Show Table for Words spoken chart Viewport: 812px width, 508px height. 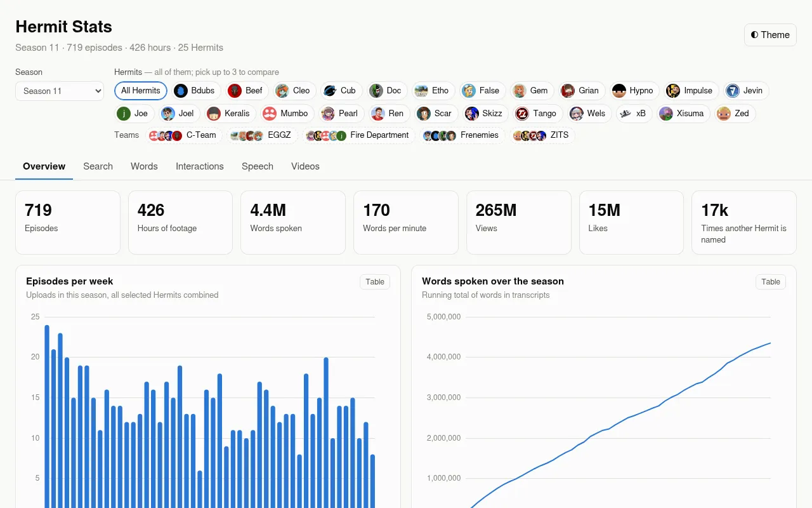coord(771,282)
